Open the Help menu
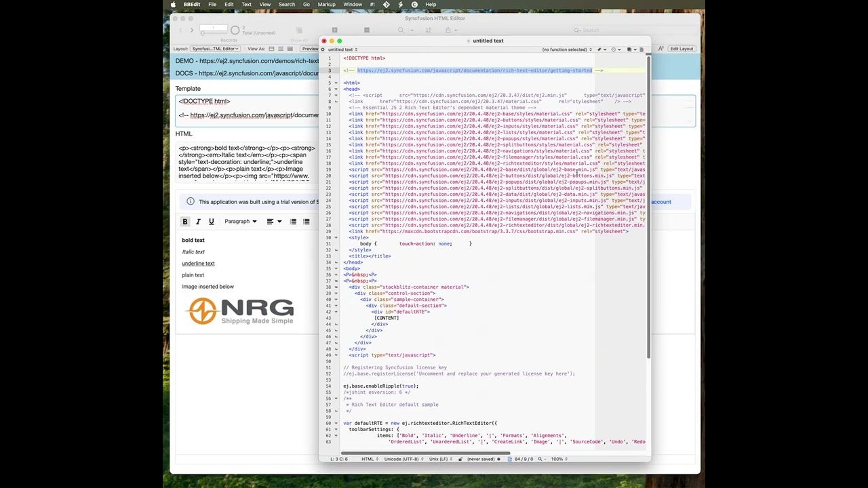The image size is (868, 488). pos(431,4)
